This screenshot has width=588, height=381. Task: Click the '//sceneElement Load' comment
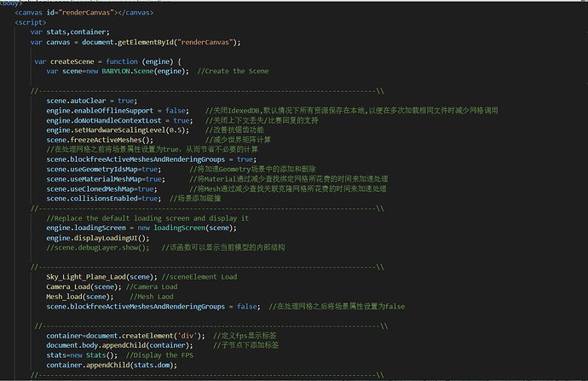(x=199, y=277)
